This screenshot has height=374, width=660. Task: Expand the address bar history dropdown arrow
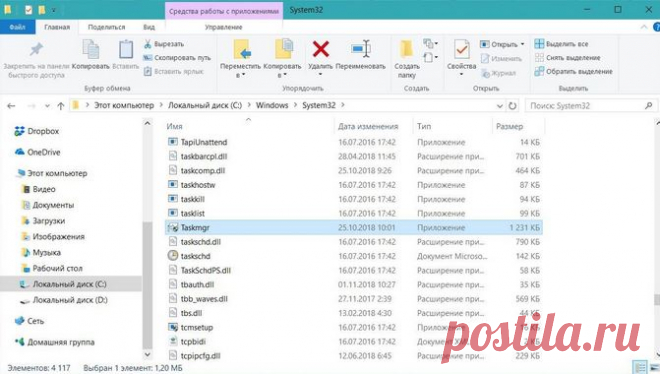coord(500,106)
